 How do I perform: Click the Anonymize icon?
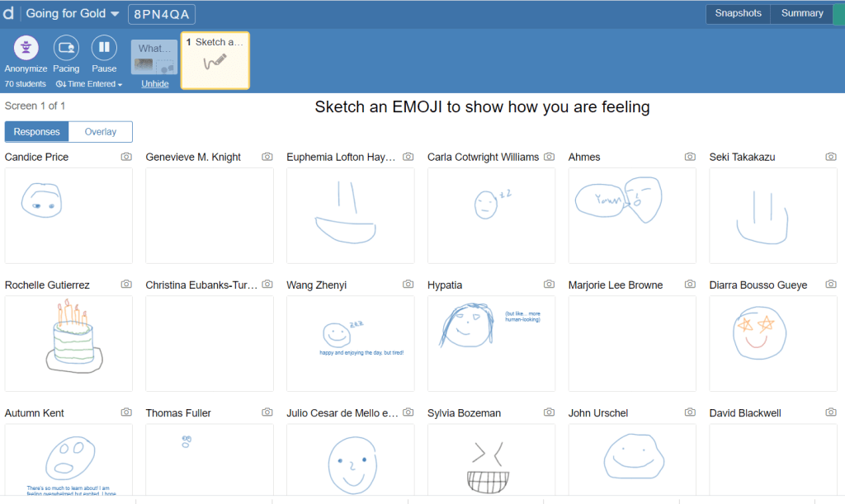(26, 49)
